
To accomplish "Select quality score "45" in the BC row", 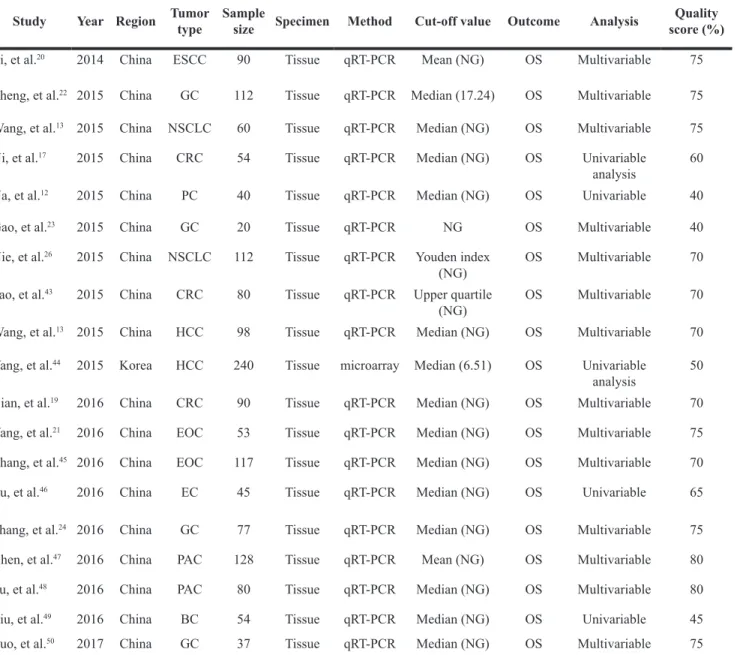I will 696,619.
